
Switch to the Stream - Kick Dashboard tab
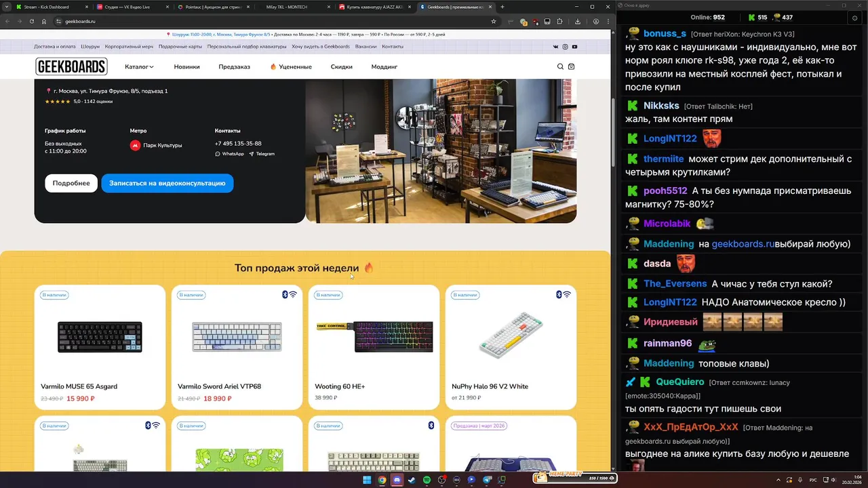click(51, 7)
